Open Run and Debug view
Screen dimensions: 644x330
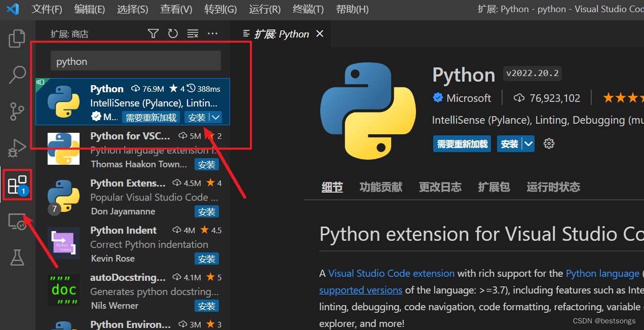pyautogui.click(x=17, y=148)
